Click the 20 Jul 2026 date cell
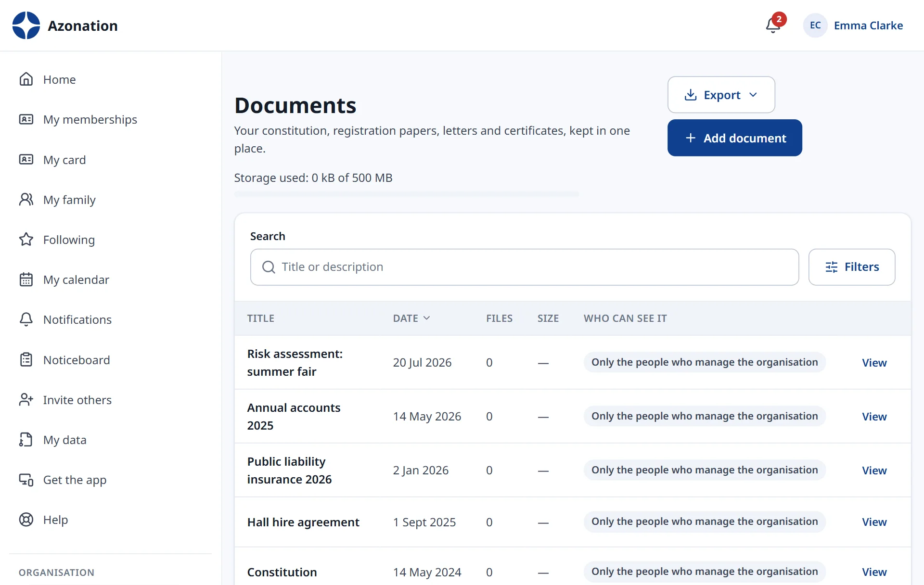The height and width of the screenshot is (585, 924). pos(422,362)
